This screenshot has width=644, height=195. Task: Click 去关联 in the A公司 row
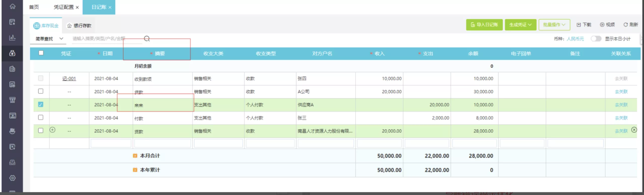click(621, 92)
